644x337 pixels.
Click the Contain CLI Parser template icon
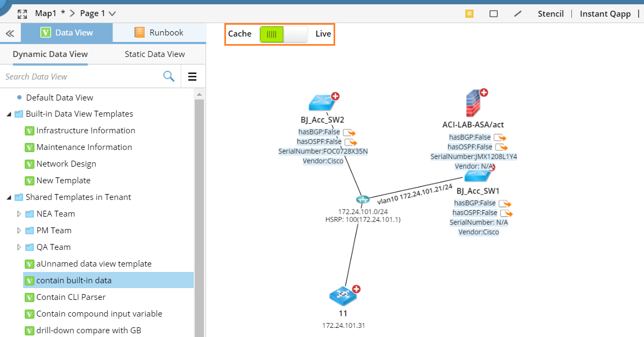point(29,298)
